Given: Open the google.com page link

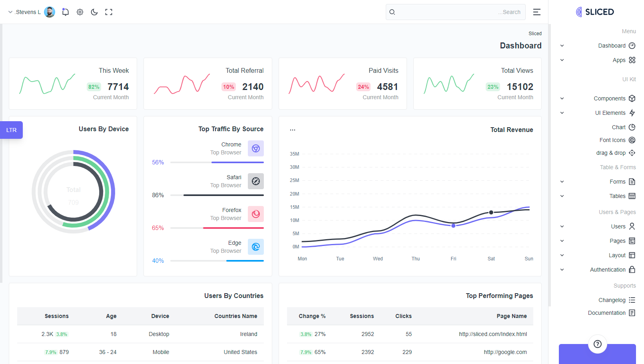Looking at the screenshot, I should (505, 352).
